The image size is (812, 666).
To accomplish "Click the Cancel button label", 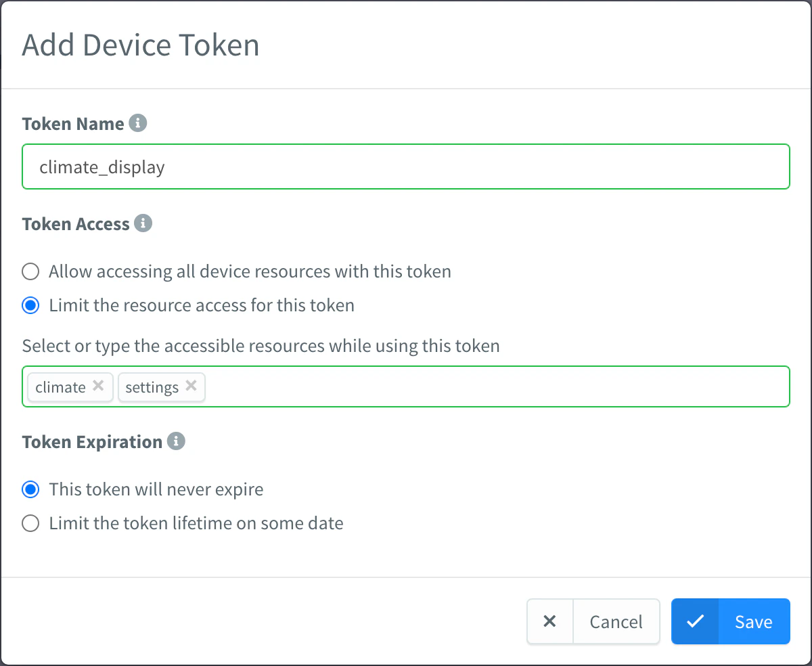I will [x=616, y=621].
